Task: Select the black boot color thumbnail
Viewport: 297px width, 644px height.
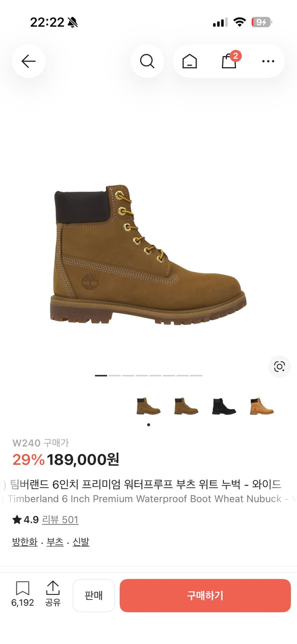Action: pos(224,406)
